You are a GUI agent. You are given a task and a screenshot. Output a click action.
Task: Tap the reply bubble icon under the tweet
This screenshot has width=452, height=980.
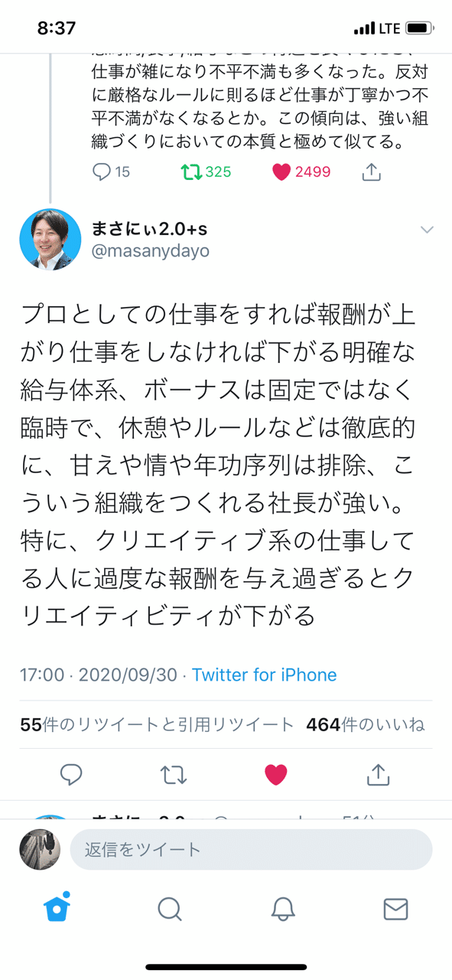click(71, 775)
